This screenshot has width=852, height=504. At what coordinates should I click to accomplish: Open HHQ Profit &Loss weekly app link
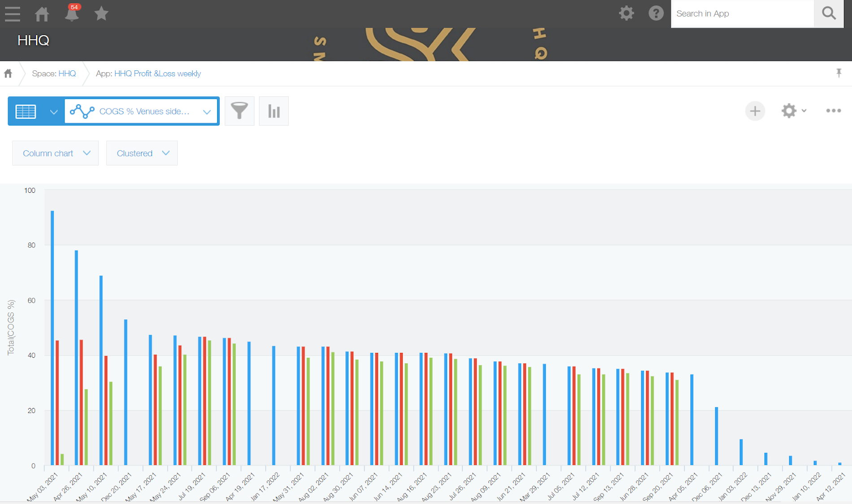(x=157, y=74)
